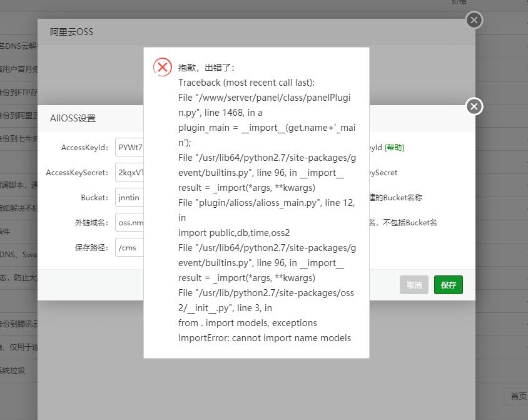Image resolution: width=528 pixels, height=420 pixels.
Task: Click the grey 取消 button
Action: click(414, 285)
